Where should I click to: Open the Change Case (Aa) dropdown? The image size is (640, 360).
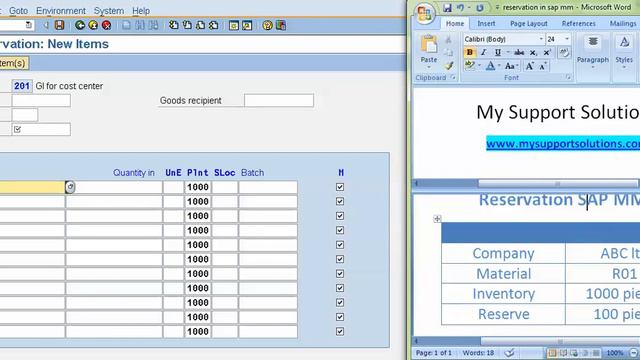click(511, 66)
